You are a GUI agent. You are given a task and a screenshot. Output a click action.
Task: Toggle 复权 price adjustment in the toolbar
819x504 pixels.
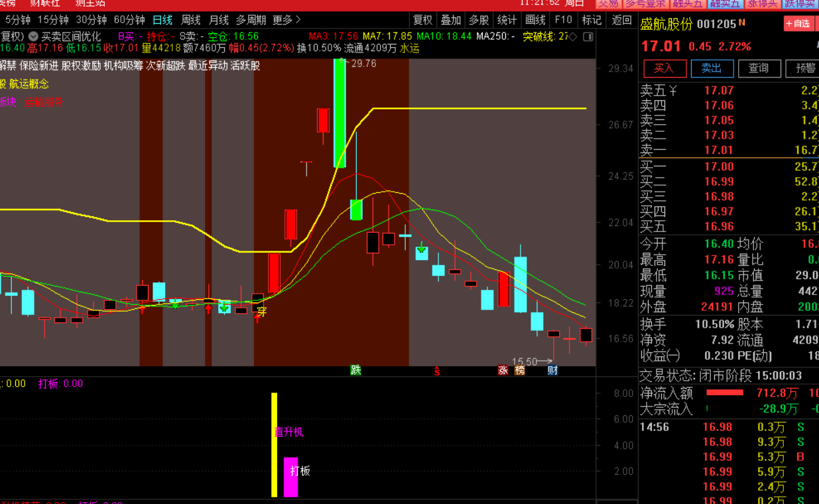point(422,20)
